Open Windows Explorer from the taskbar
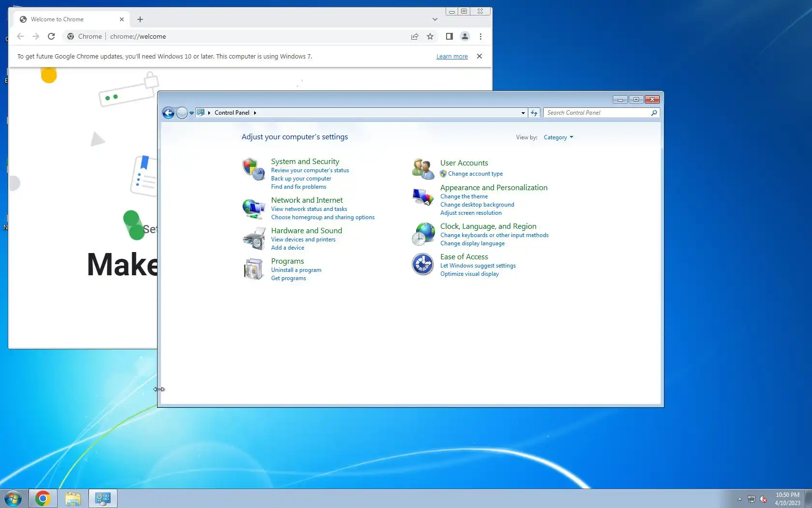 73,498
